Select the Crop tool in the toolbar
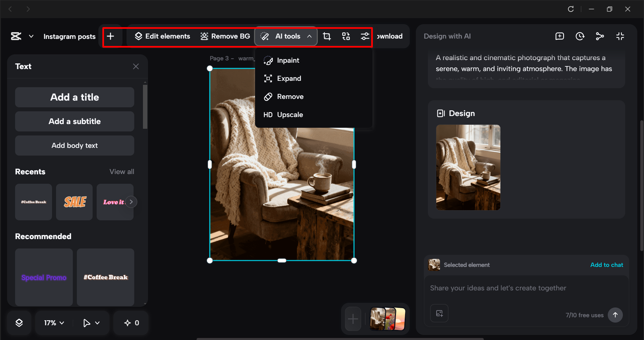 (326, 36)
